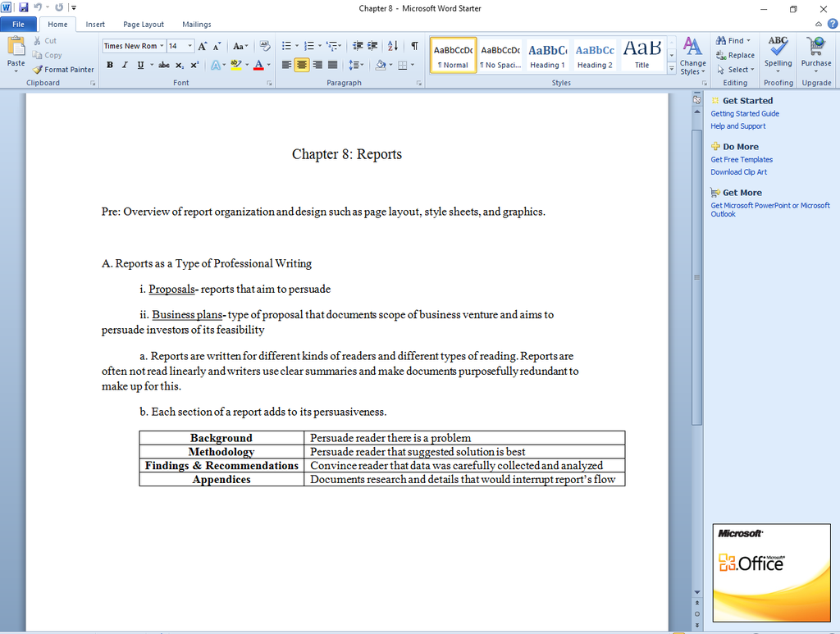
Task: Click the Redo icon in quick access toolbar
Action: coord(59,7)
